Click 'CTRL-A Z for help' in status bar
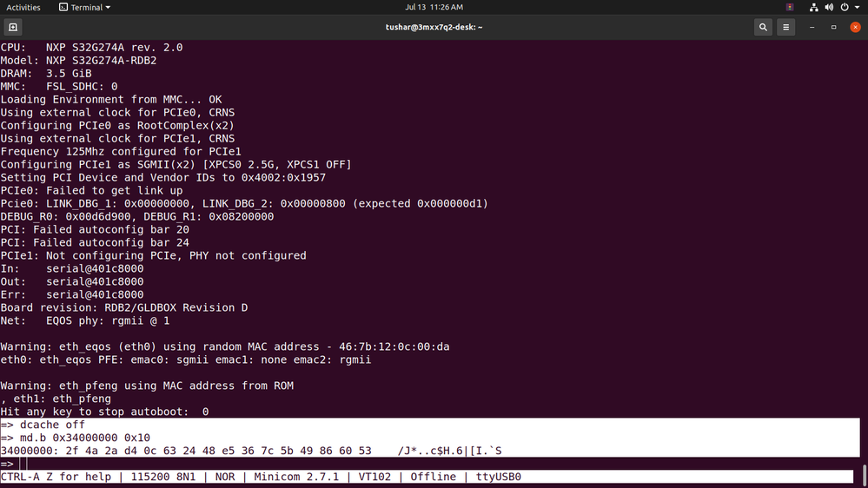This screenshot has height=488, width=868. point(56,477)
